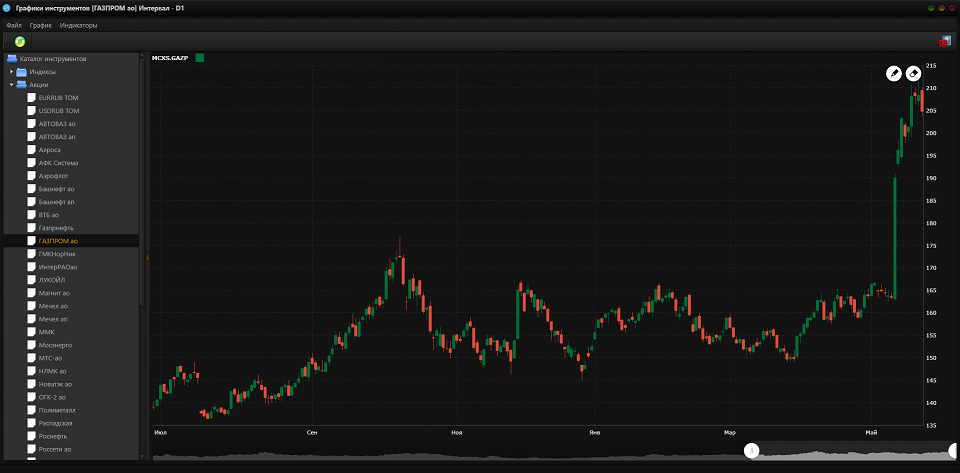The image size is (960, 473).
Task: Click the app icon in the title bar
Action: (x=8, y=8)
